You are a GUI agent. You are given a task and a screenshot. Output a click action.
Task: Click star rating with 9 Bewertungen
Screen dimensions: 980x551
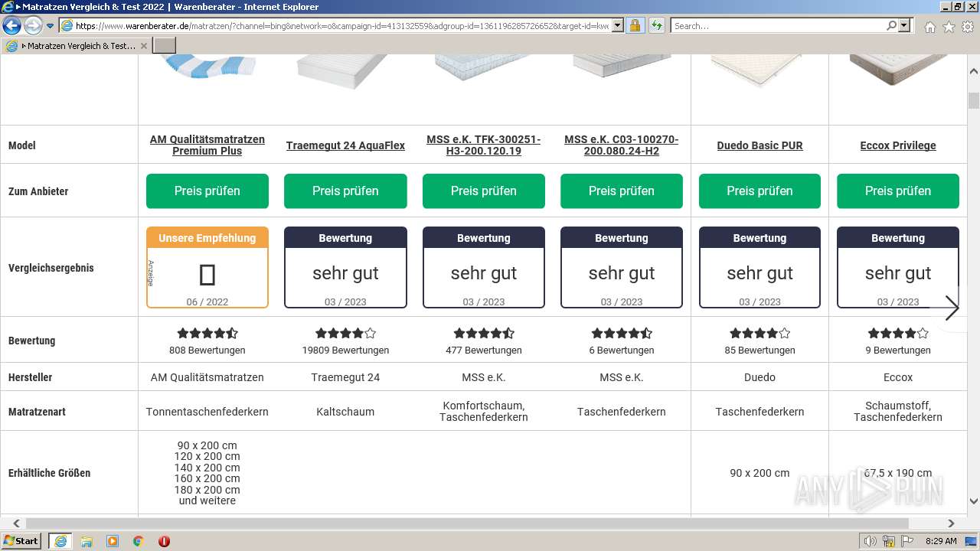click(898, 333)
